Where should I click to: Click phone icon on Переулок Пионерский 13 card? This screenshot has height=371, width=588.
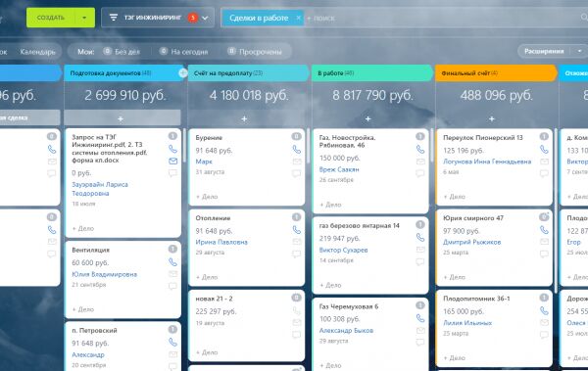coord(544,150)
